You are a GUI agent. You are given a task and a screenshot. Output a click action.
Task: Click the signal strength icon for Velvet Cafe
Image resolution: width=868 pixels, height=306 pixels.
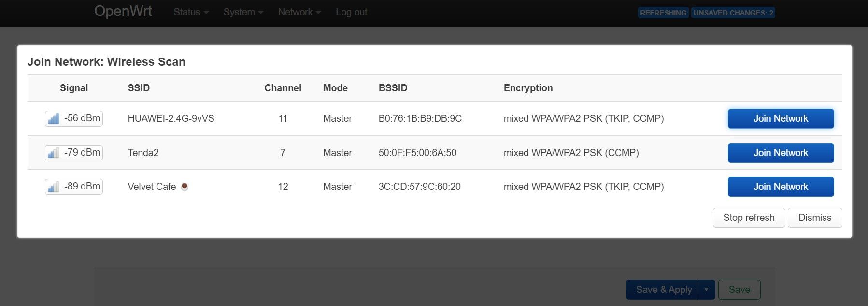click(54, 186)
